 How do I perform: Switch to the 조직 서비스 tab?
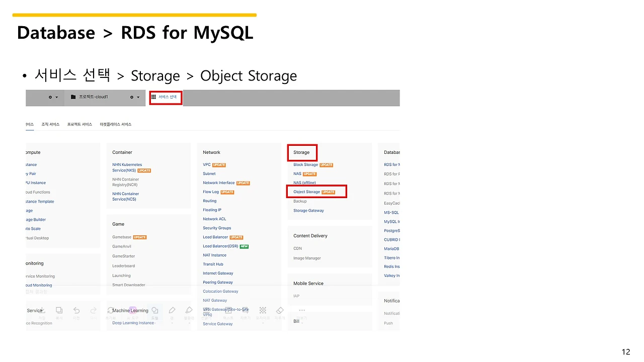[x=50, y=124]
